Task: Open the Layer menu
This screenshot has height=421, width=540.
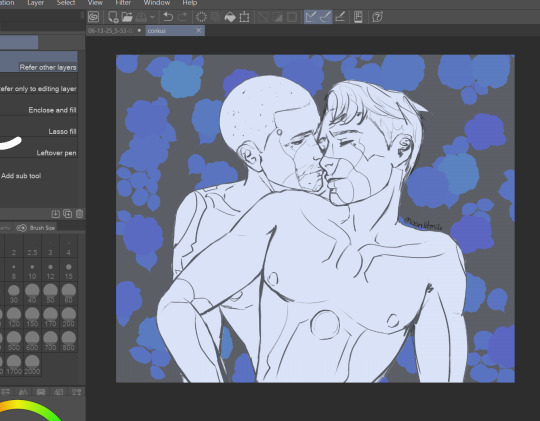Action: (x=35, y=3)
